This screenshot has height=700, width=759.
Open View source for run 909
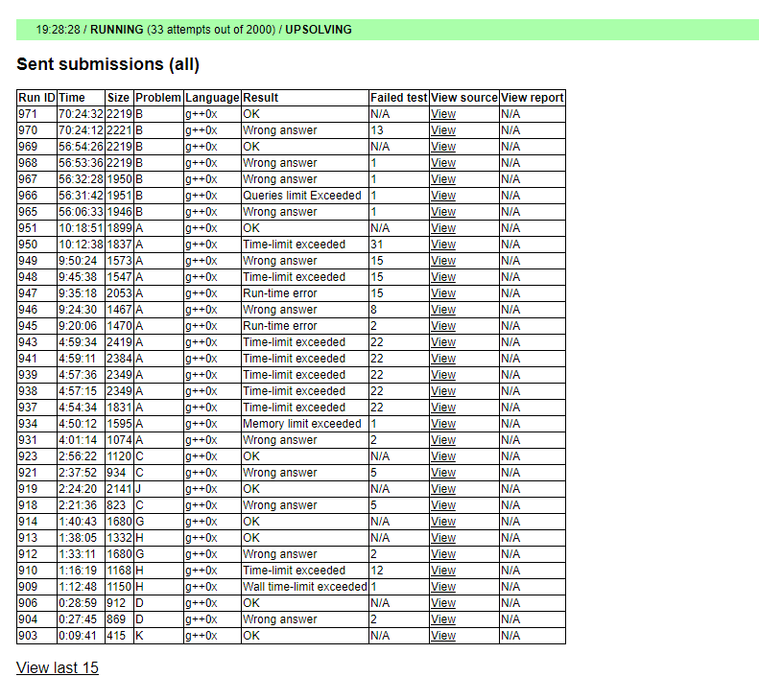[443, 587]
